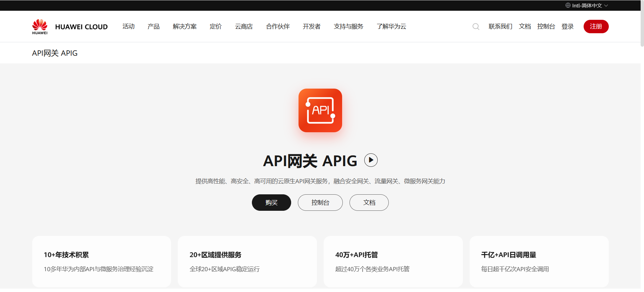This screenshot has height=292, width=644.
Task: Open the 合作伙伴 menu
Action: pyautogui.click(x=278, y=27)
